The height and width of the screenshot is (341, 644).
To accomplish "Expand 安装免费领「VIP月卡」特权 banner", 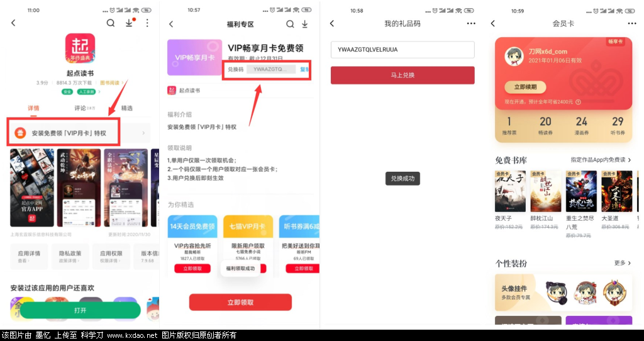I will click(79, 133).
